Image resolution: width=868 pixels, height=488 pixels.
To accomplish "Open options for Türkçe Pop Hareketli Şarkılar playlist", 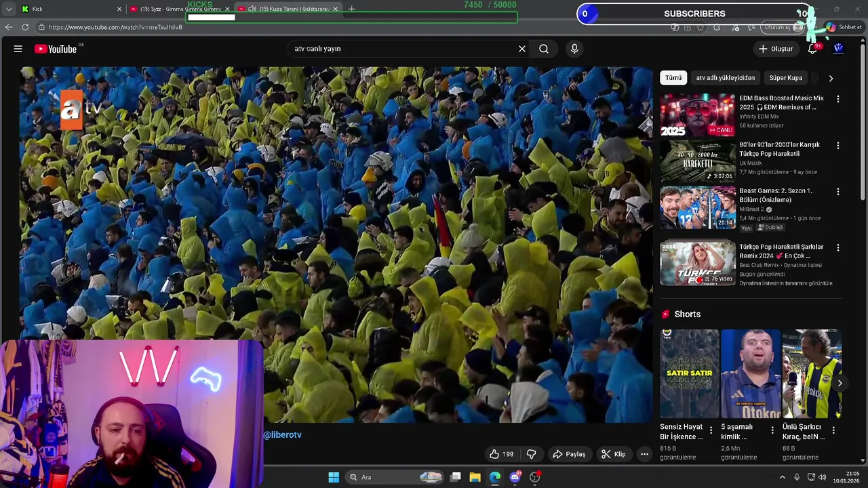I will 838,248.
